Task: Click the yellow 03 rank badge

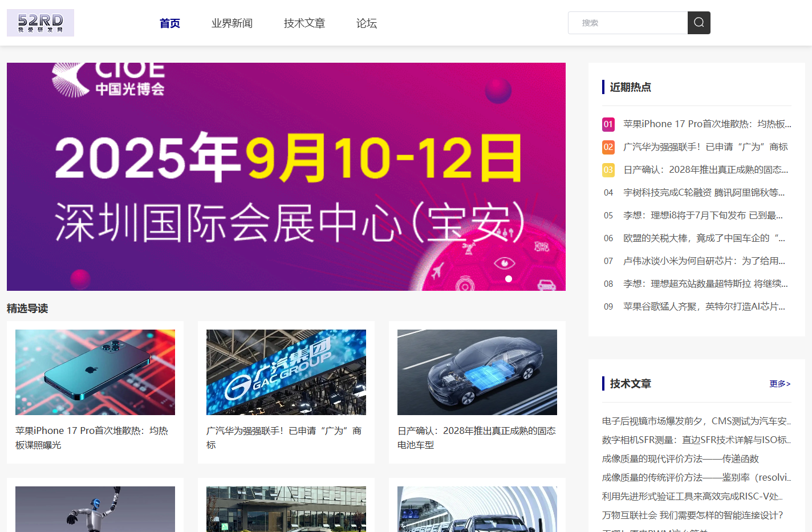Action: point(608,169)
